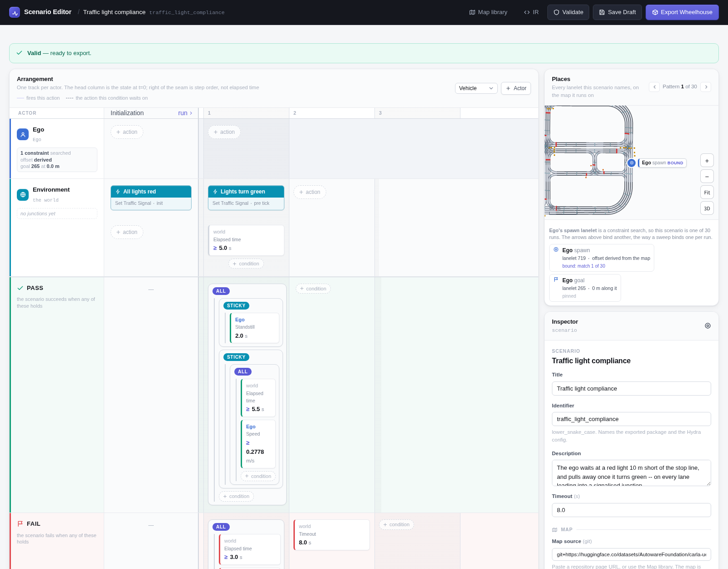Add action in Ego Initialization column

click(x=127, y=132)
